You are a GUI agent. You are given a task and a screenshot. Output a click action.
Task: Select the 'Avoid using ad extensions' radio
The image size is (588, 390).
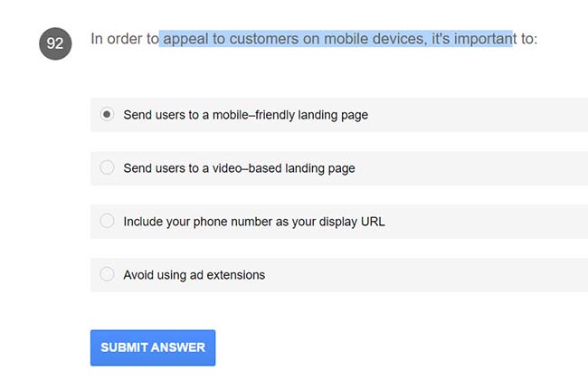click(107, 274)
